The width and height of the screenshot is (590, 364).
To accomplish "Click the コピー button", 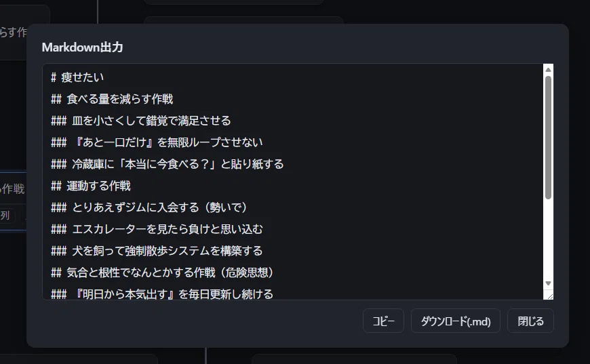I will pyautogui.click(x=383, y=321).
